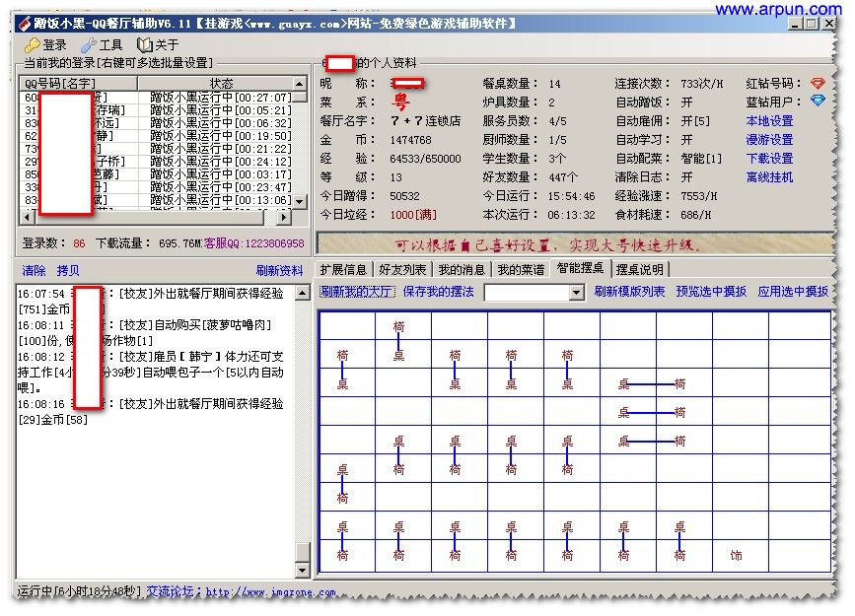Click the red diamond icon beside 红钻号码
Image resolution: width=855 pixels, height=616 pixels.
click(818, 84)
